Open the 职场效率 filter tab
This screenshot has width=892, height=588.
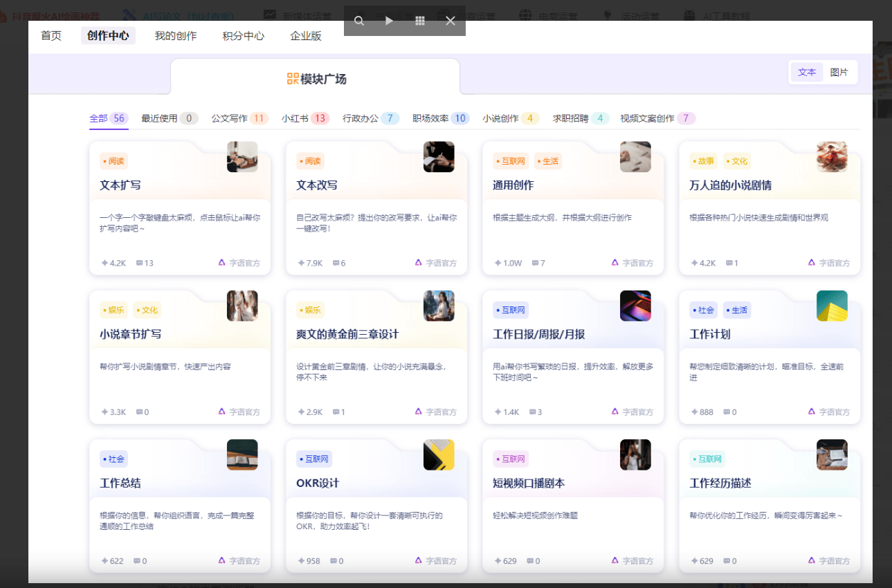click(430, 118)
